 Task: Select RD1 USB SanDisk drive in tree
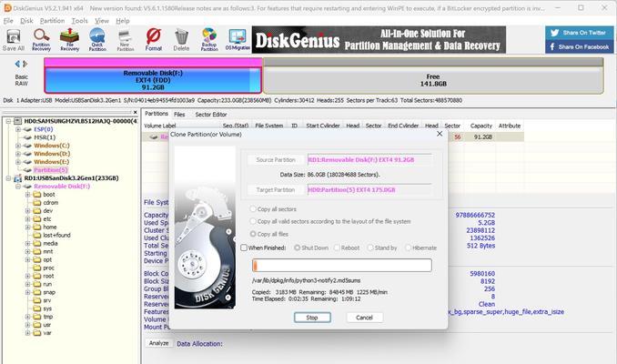[71, 178]
